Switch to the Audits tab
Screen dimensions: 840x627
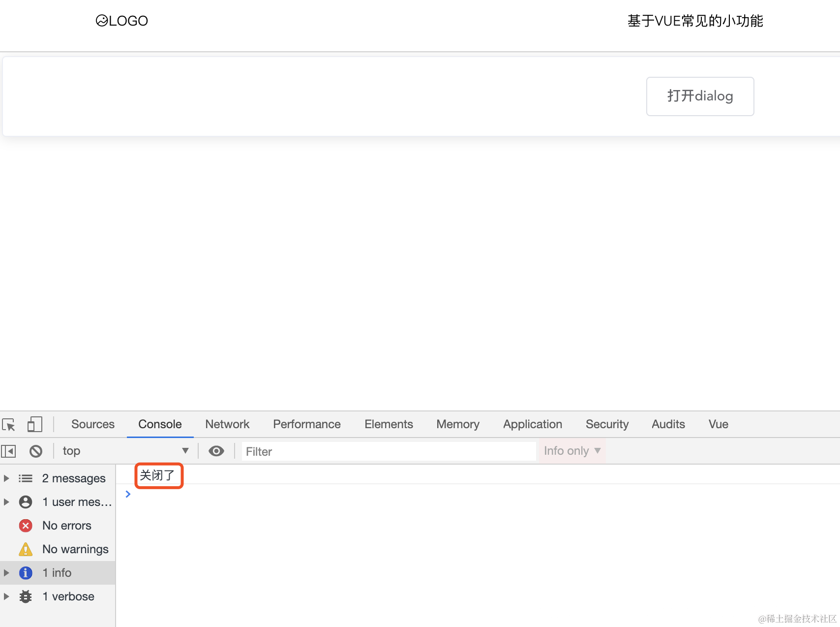(668, 424)
